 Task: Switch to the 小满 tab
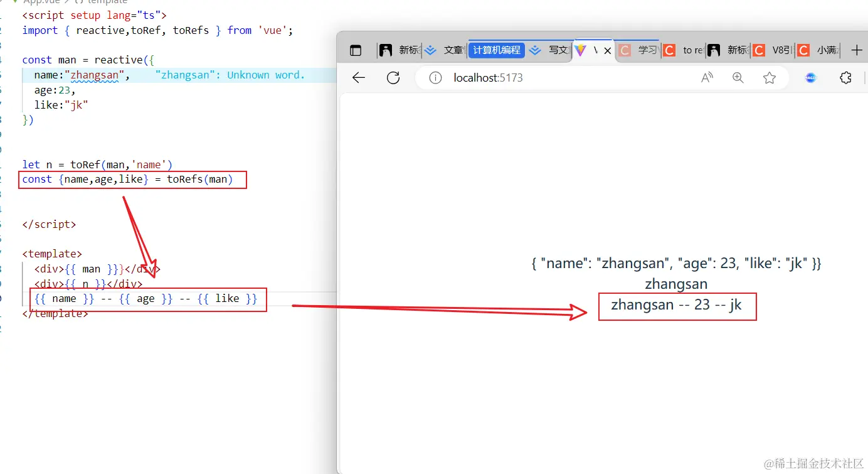click(818, 50)
